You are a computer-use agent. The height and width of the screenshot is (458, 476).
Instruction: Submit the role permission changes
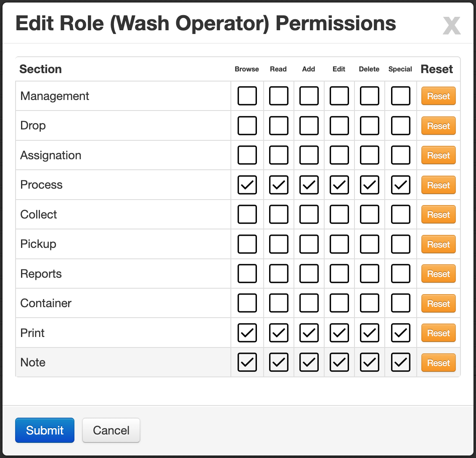pyautogui.click(x=45, y=430)
